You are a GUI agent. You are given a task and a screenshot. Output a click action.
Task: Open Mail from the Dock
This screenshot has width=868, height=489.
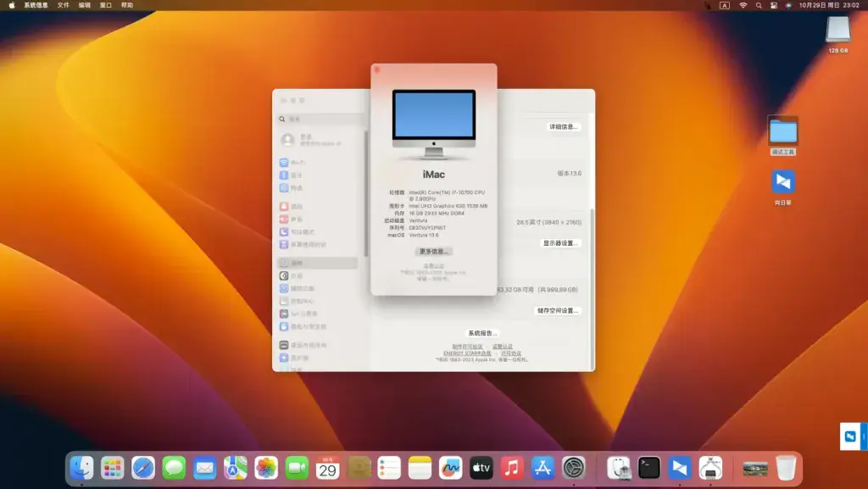pyautogui.click(x=204, y=468)
